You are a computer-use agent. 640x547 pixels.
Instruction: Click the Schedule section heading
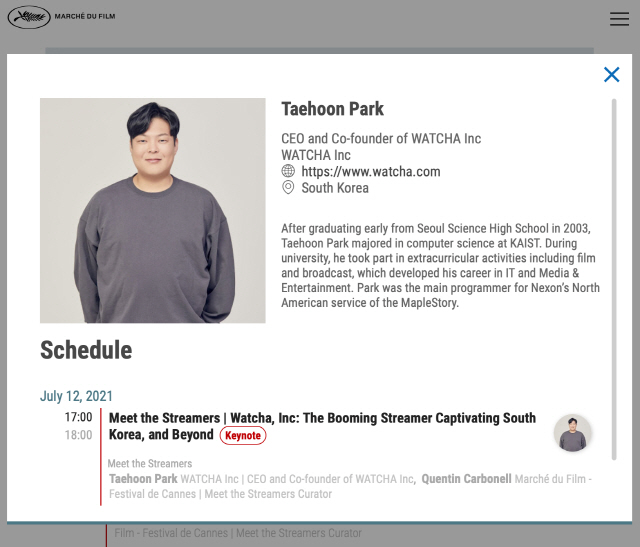click(x=86, y=350)
